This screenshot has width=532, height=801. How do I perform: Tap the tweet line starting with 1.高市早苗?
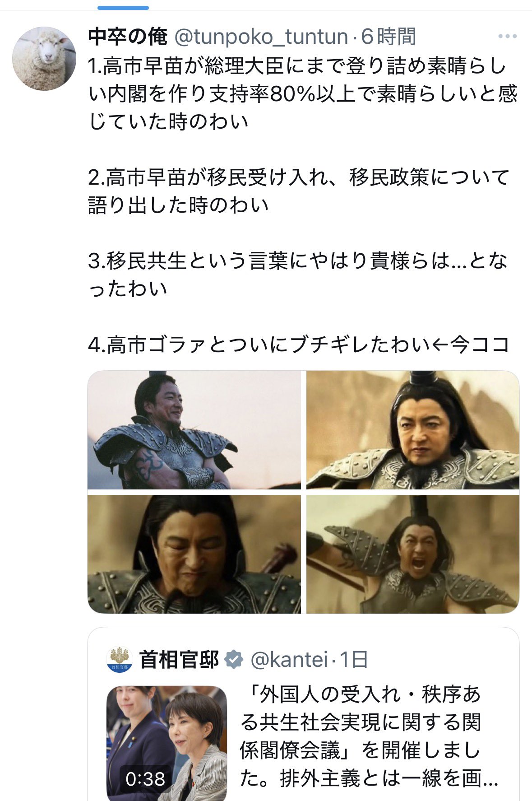[302, 94]
